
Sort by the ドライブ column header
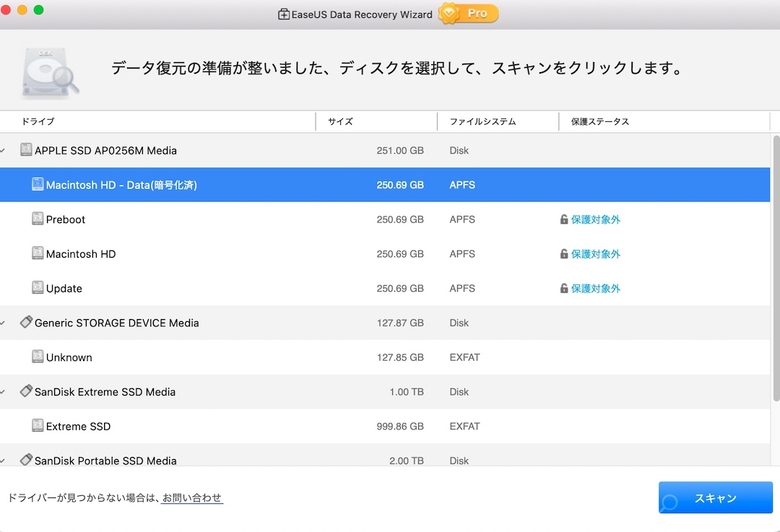tap(157, 121)
